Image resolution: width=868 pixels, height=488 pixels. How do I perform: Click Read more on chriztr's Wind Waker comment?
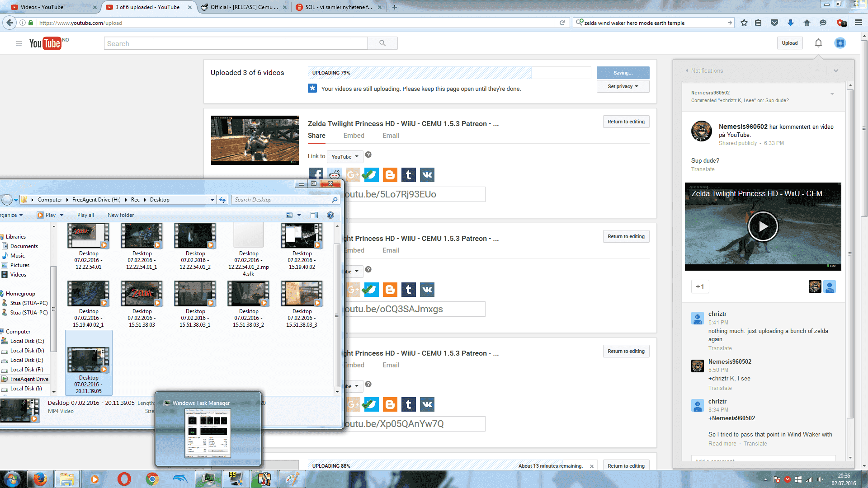[722, 444]
